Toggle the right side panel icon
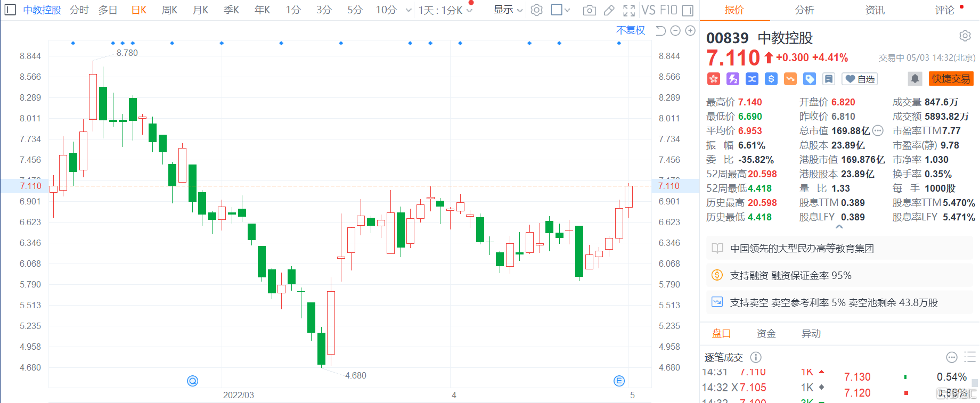The image size is (980, 403). point(688,10)
